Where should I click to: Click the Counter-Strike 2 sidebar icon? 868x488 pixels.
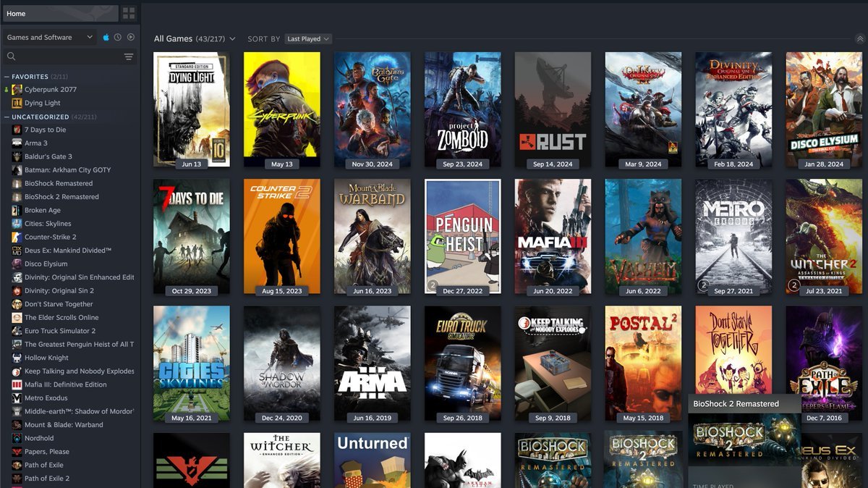(17, 237)
